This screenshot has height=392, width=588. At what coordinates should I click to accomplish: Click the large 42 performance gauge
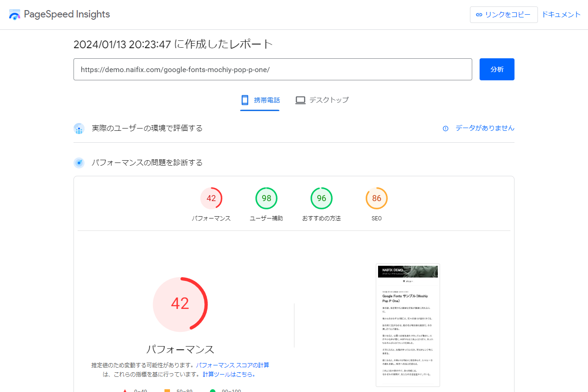[180, 304]
